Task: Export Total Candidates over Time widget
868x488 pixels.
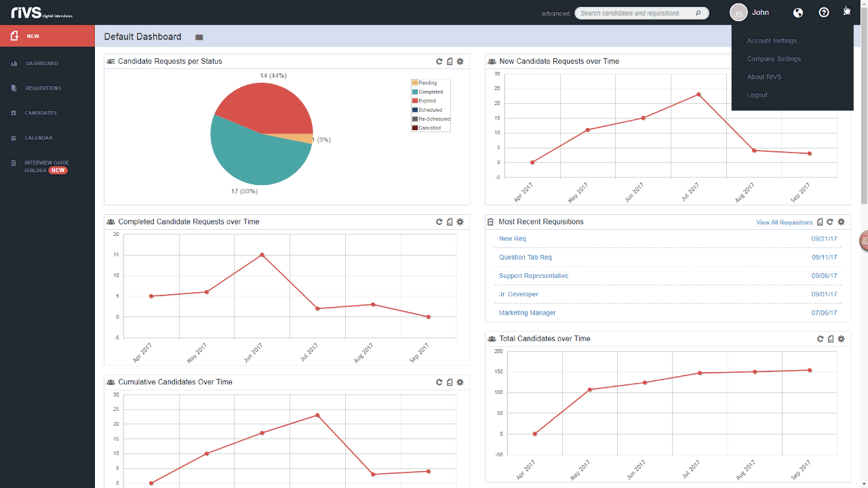Action: [831, 339]
